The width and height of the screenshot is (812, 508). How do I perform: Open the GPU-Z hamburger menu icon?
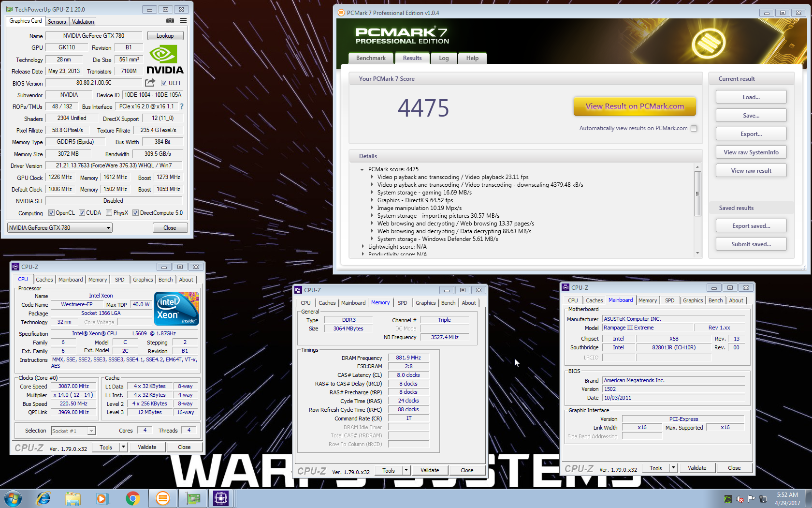point(184,20)
